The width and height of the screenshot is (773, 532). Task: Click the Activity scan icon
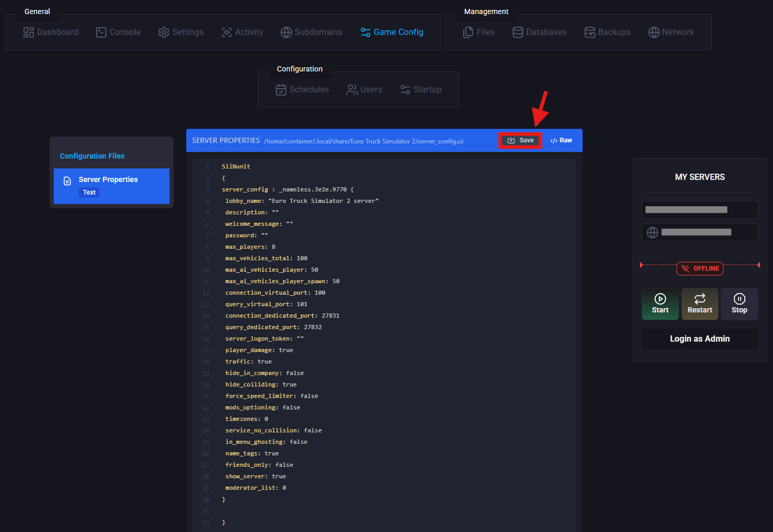227,32
